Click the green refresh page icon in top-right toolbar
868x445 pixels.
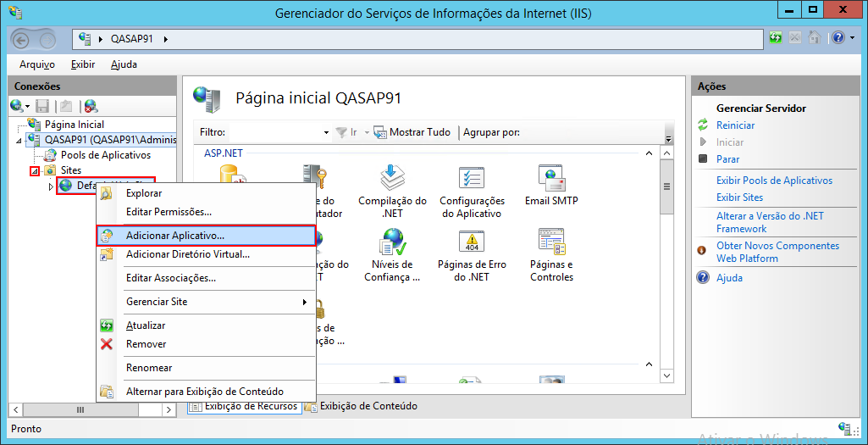point(776,38)
